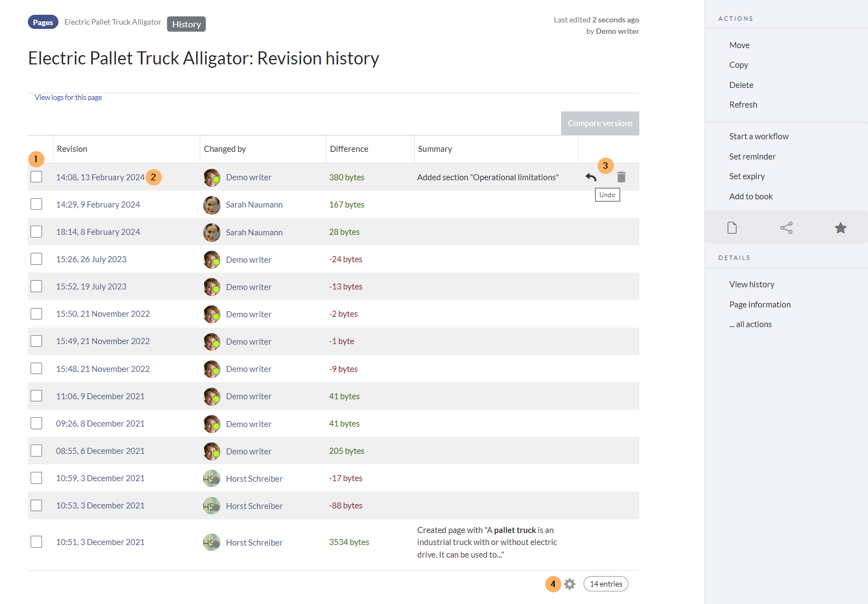Select revision checkbox 18:14, 8 February 2024
This screenshot has width=868, height=604.
point(37,232)
